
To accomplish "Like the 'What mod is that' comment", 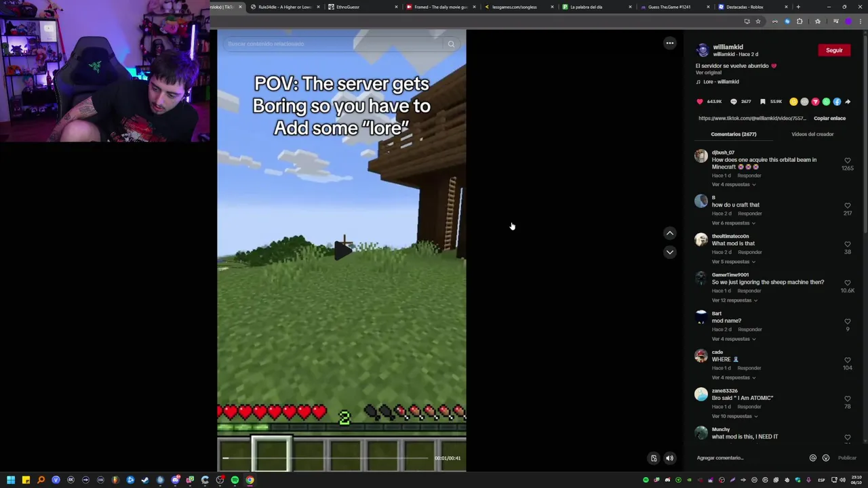I will tap(847, 244).
